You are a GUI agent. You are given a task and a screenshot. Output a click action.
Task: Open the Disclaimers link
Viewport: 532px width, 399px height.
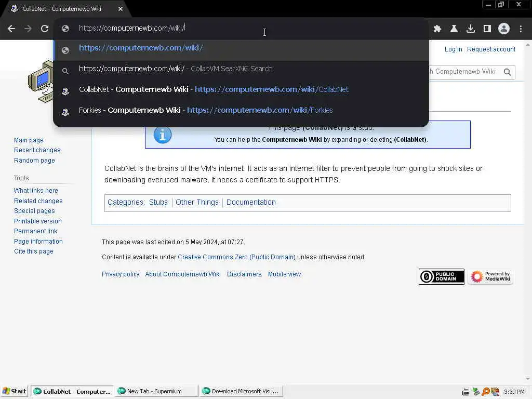[x=244, y=274]
